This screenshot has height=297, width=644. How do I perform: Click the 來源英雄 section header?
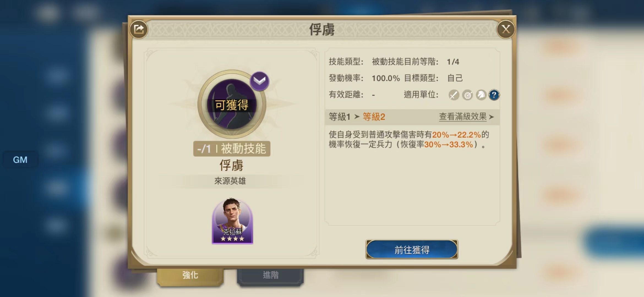230,181
